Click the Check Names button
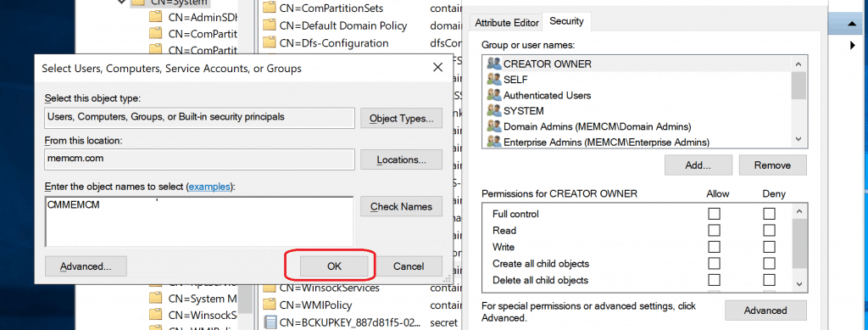Screen dimensions: 868x330 coord(401,206)
